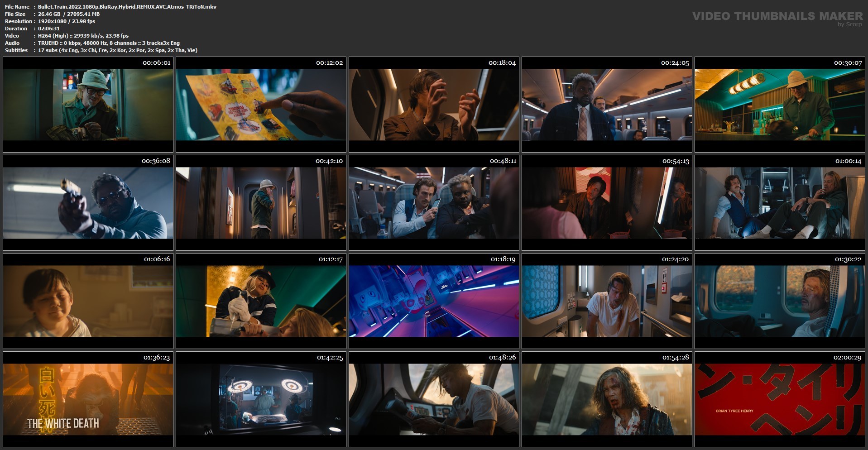The width and height of the screenshot is (868, 450).
Task: Click the file size 26.46 GB value
Action: tap(69, 14)
